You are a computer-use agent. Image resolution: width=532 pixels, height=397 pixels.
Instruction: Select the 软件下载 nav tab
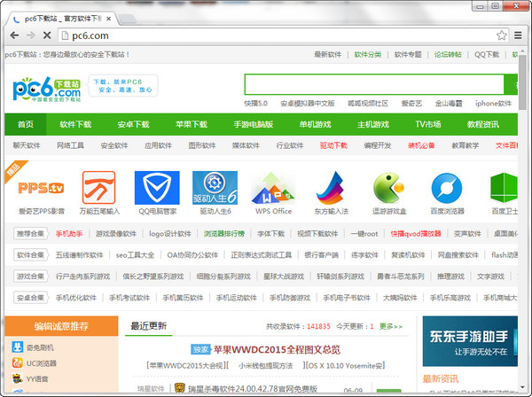coord(75,124)
